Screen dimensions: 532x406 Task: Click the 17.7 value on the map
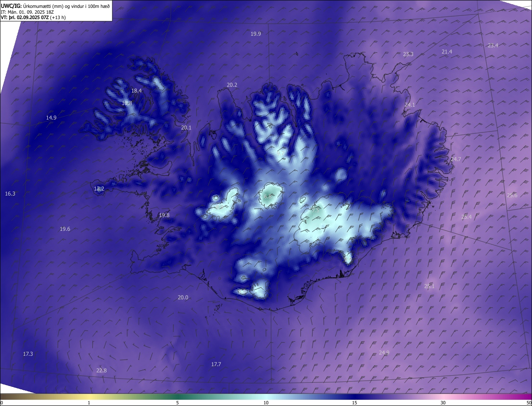(216, 364)
